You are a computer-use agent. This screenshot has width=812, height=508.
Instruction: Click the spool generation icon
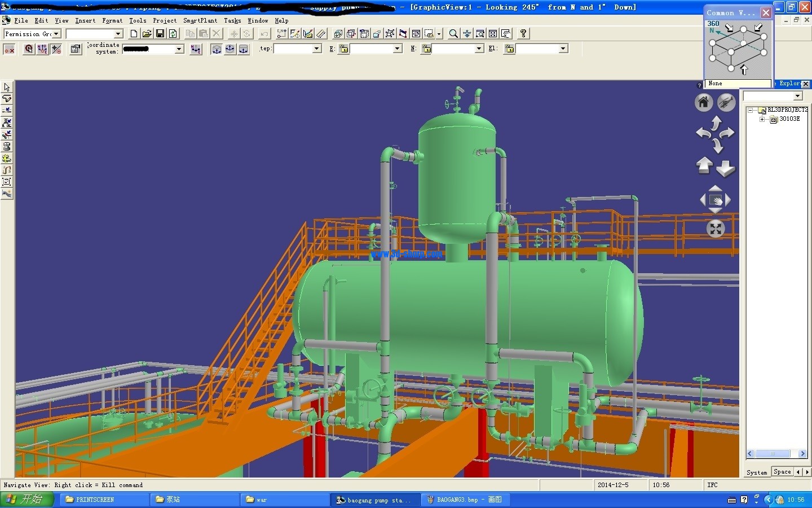(7, 147)
